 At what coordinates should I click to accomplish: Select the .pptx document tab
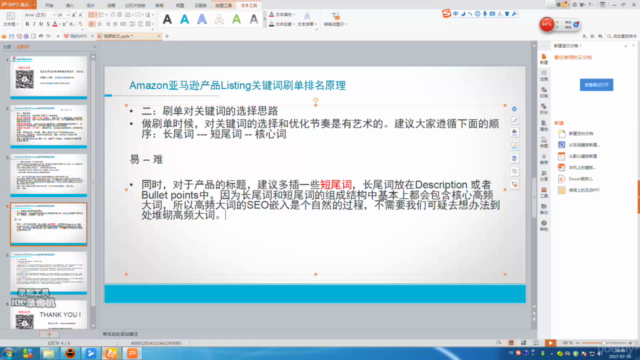(x=129, y=36)
